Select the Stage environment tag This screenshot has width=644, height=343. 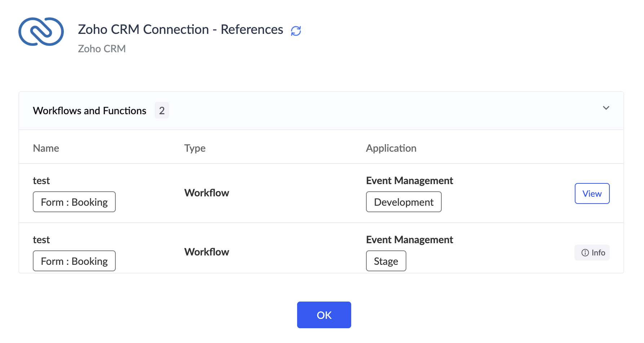(x=386, y=261)
